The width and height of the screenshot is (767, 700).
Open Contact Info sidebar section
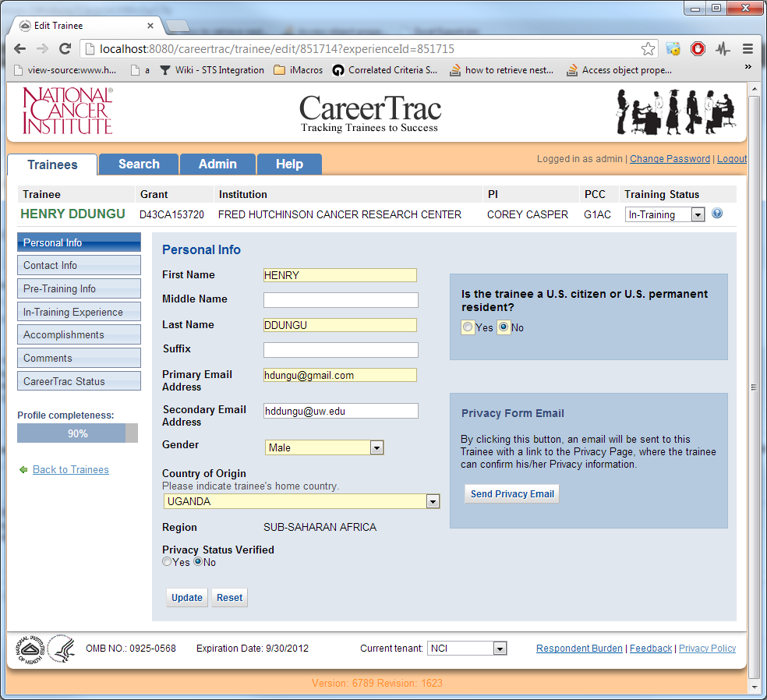[80, 265]
